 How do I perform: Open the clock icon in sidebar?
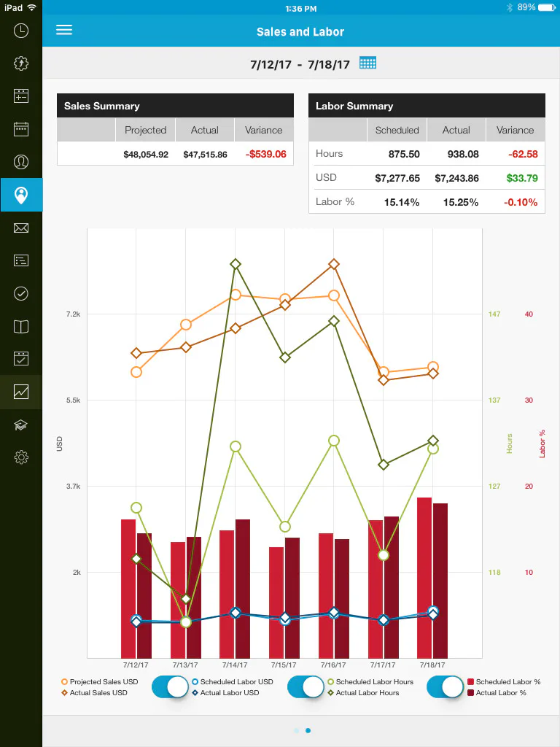pos(21,31)
